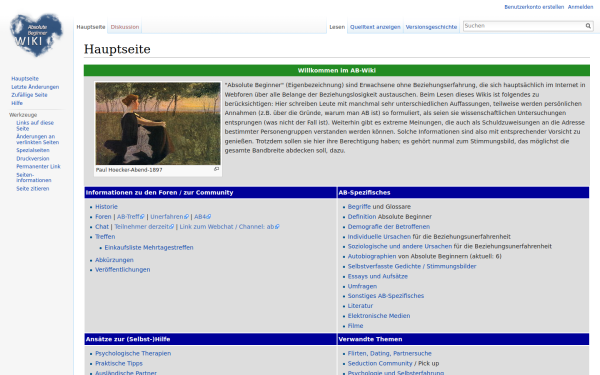Open the Versionsgeschichte tab
The height and width of the screenshot is (375, 600).
coord(431,27)
